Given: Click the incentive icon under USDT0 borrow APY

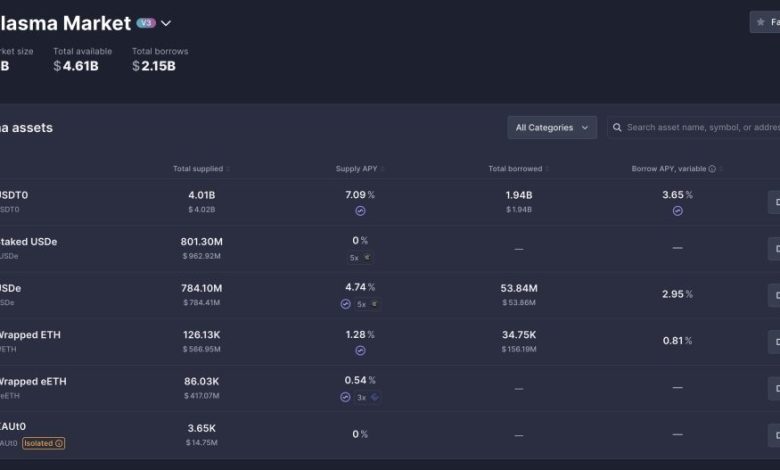Looking at the screenshot, I should (x=677, y=211).
